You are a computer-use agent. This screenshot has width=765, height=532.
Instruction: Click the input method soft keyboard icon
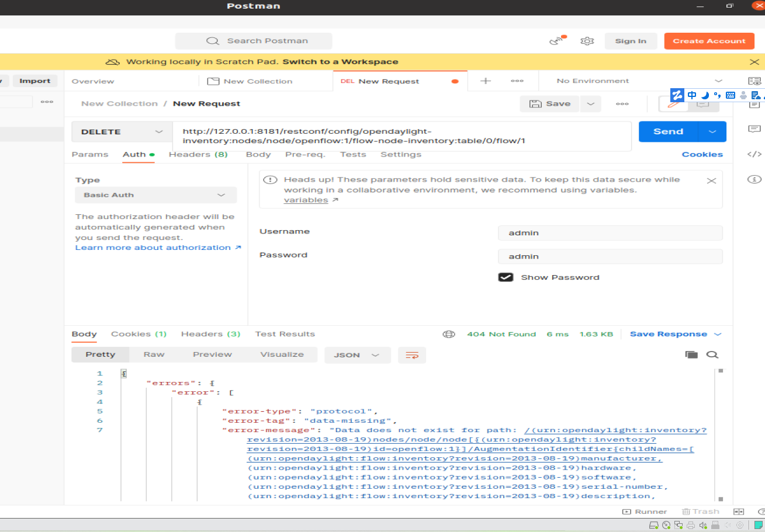pos(730,95)
